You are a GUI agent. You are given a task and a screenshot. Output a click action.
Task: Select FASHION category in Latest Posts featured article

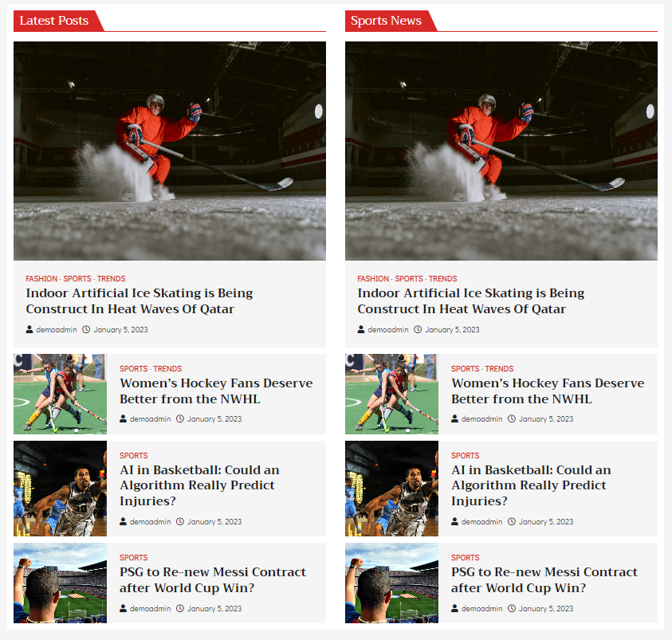pyautogui.click(x=41, y=278)
